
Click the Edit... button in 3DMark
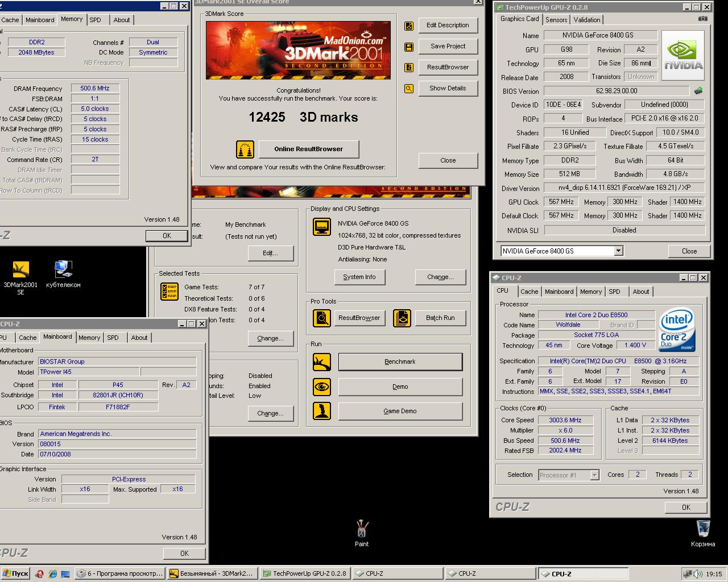coord(271,253)
